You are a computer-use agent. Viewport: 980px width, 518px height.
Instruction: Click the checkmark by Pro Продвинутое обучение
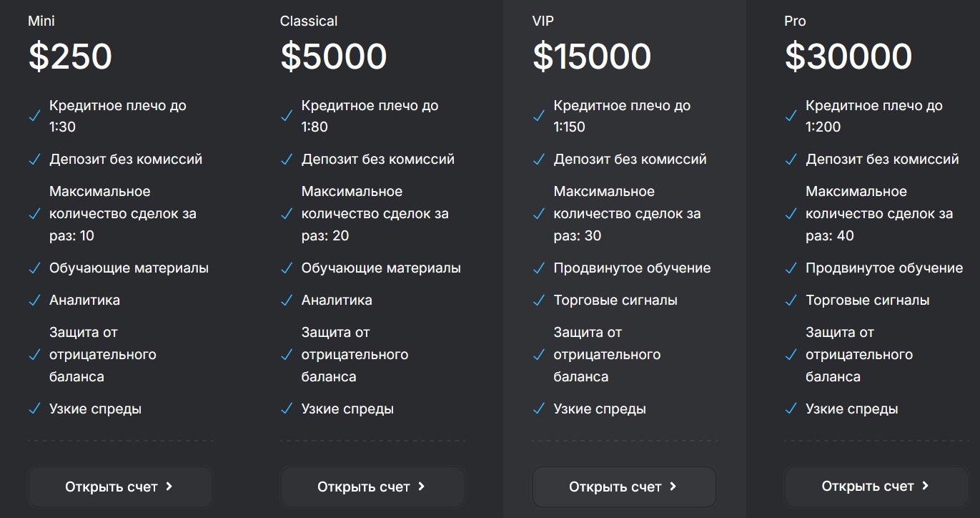791,268
